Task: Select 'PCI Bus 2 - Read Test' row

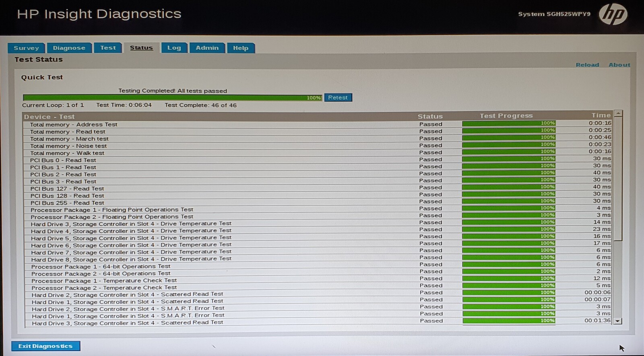Action: [x=318, y=174]
